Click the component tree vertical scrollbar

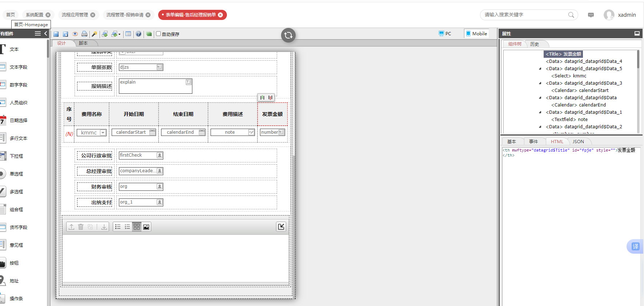click(x=638, y=59)
